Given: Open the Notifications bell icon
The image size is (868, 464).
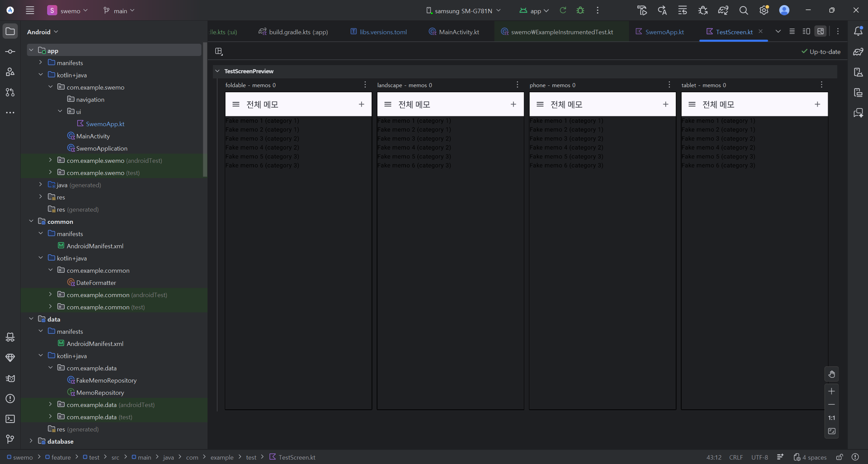Looking at the screenshot, I should click(858, 31).
